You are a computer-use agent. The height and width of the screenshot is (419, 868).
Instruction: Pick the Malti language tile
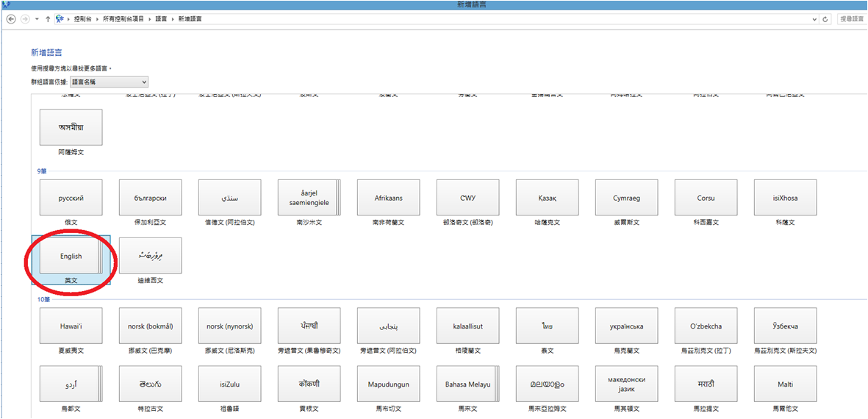pyautogui.click(x=785, y=384)
